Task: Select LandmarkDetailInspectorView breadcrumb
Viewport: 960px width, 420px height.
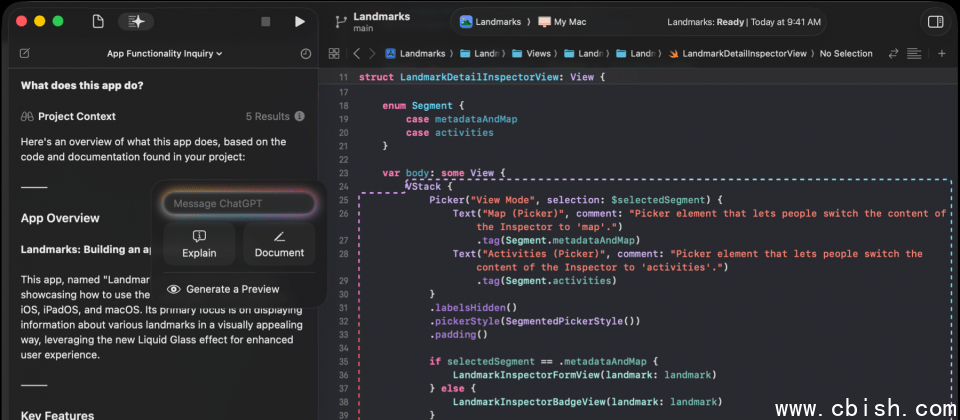Action: 738,54
